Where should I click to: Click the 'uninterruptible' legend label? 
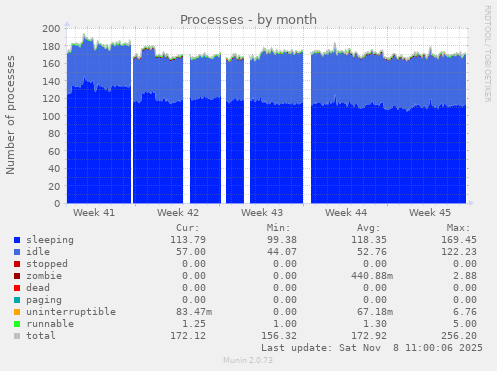coord(71,312)
